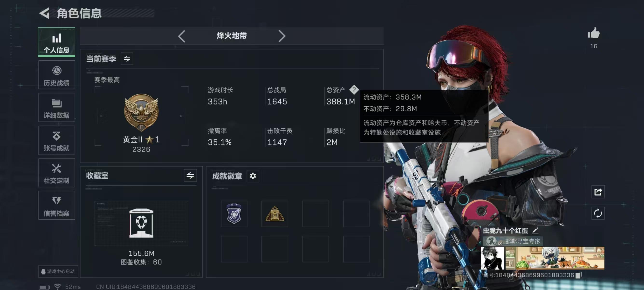Copy the player ID number with the copy icon
The width and height of the screenshot is (644, 290).
(x=578, y=275)
